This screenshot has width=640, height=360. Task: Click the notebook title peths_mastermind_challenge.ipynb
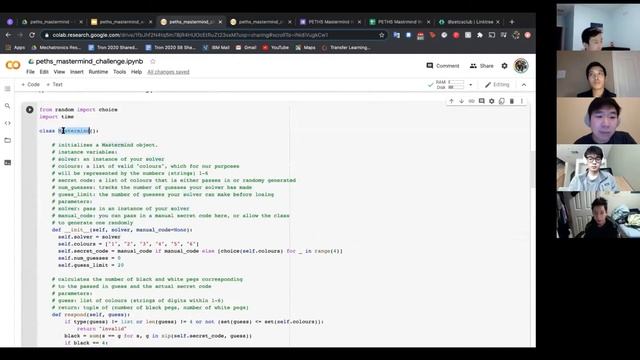point(89,61)
